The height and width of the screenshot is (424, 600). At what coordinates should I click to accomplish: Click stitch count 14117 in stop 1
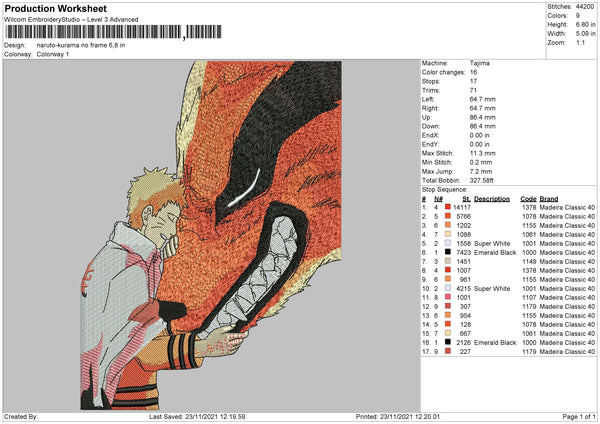[x=462, y=207]
